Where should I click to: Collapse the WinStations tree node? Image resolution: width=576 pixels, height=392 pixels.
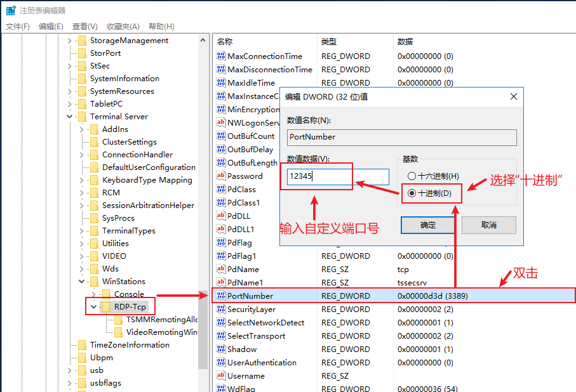point(81,281)
